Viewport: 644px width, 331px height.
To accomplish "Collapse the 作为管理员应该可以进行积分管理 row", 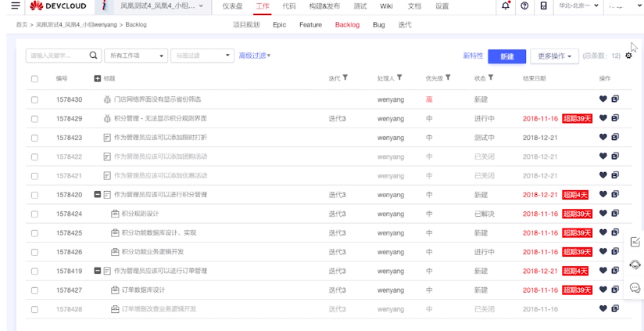I will (98, 194).
